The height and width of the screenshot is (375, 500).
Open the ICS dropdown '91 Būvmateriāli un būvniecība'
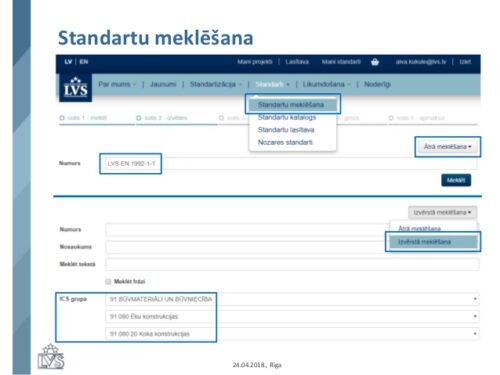click(x=292, y=299)
